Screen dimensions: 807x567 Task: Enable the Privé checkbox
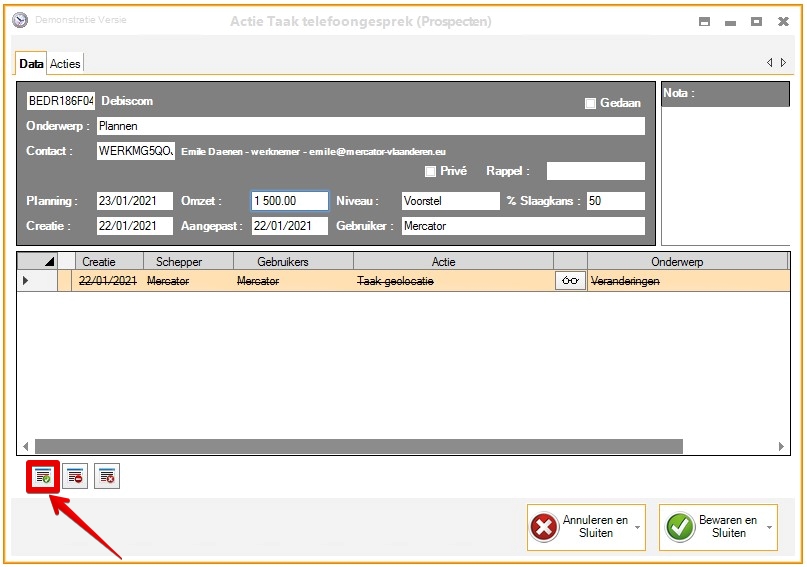pos(430,171)
